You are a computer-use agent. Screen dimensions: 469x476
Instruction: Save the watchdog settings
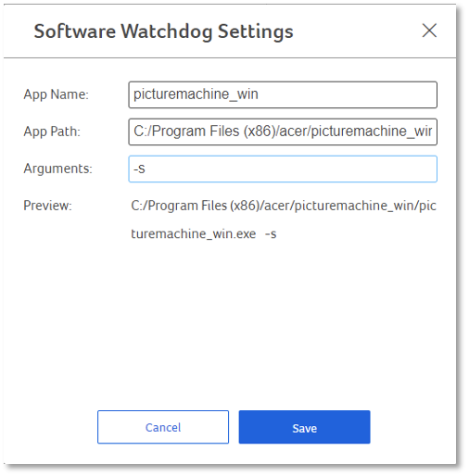[304, 427]
